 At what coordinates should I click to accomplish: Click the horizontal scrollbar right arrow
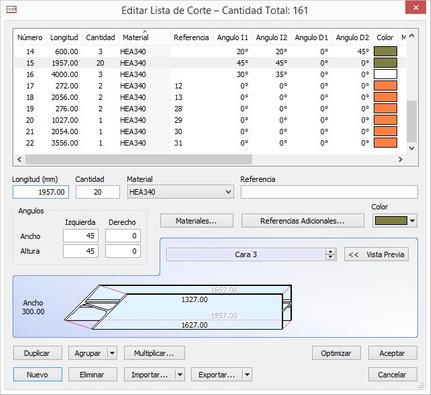pos(400,159)
